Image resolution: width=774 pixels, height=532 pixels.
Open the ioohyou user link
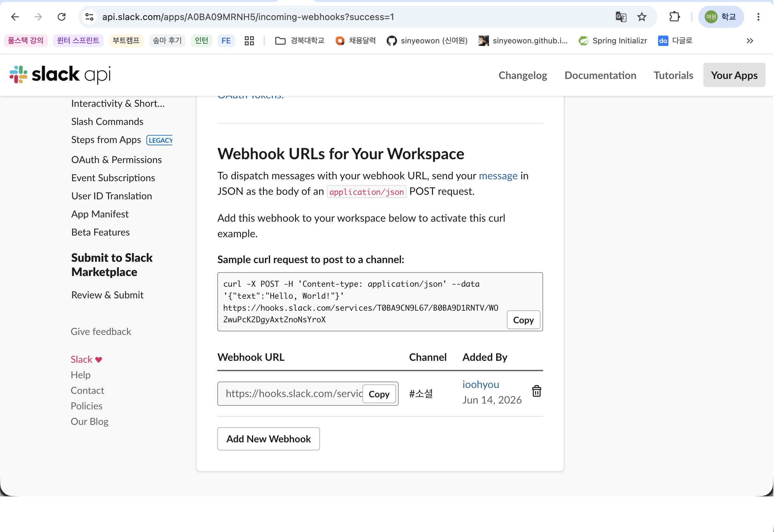coord(481,385)
